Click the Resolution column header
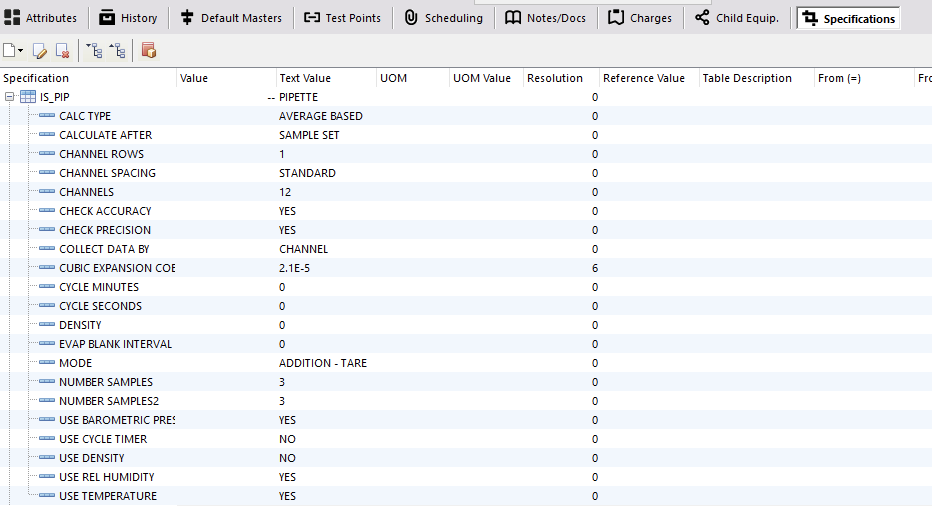Image resolution: width=932 pixels, height=506 pixels. pyautogui.click(x=554, y=78)
